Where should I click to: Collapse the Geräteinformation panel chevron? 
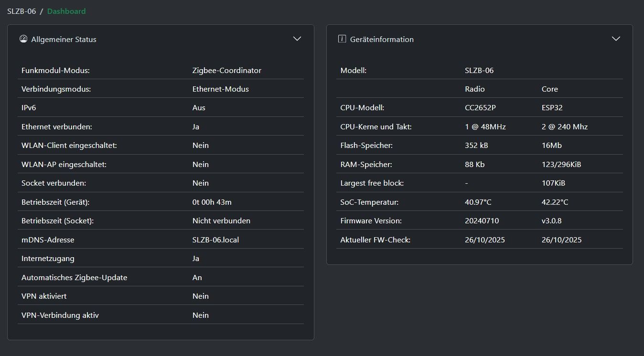pos(616,39)
